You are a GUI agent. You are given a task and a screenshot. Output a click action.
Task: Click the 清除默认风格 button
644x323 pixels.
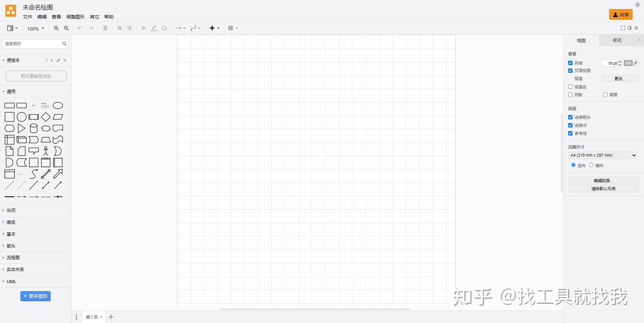pos(603,189)
